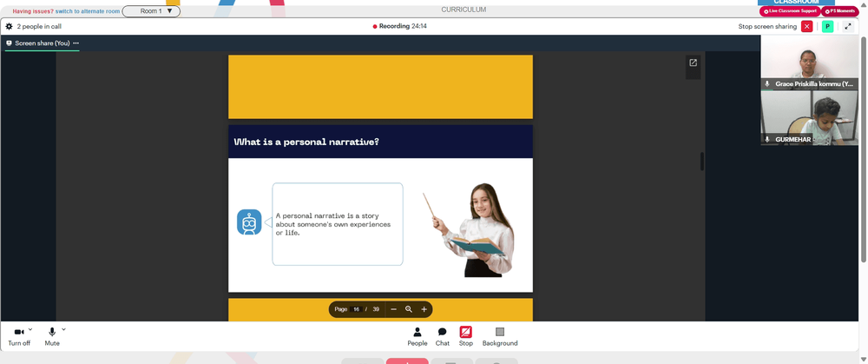Click the P1 Moments button

point(839,11)
